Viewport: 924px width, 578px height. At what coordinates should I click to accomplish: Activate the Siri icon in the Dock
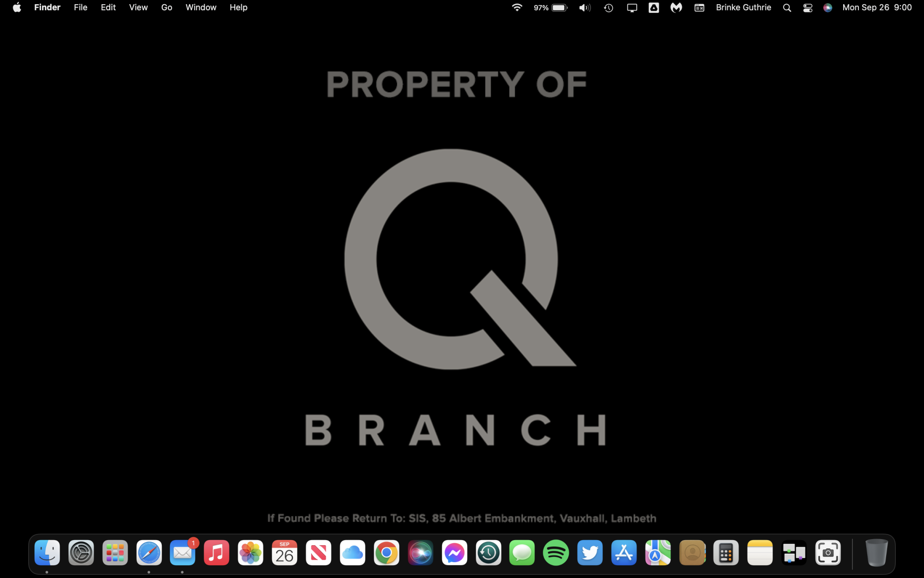click(x=420, y=553)
